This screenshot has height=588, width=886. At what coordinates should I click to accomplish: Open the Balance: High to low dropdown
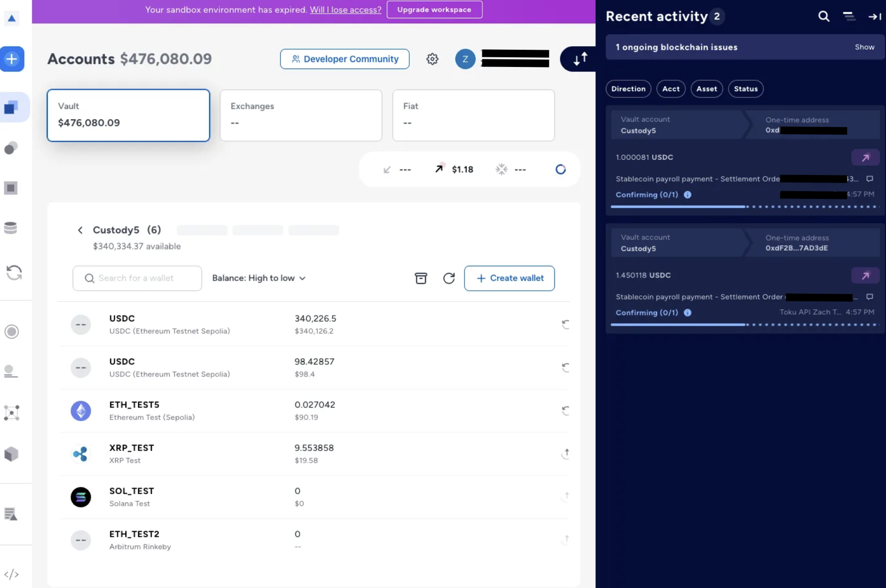point(259,278)
